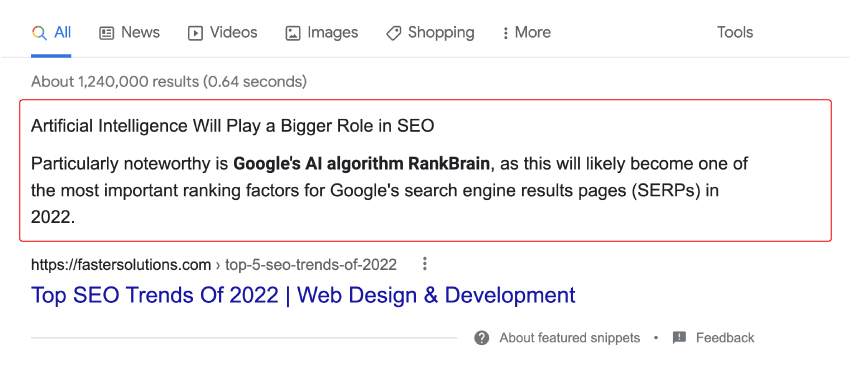Open Top SEO Trends Of 2022 link
Image resolution: width=850 pixels, height=374 pixels.
(303, 295)
